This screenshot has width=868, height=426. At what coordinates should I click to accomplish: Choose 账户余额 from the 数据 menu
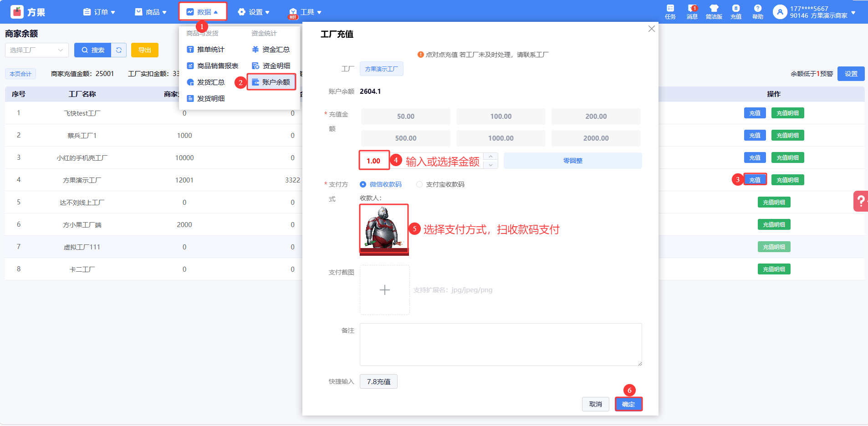[x=271, y=82]
